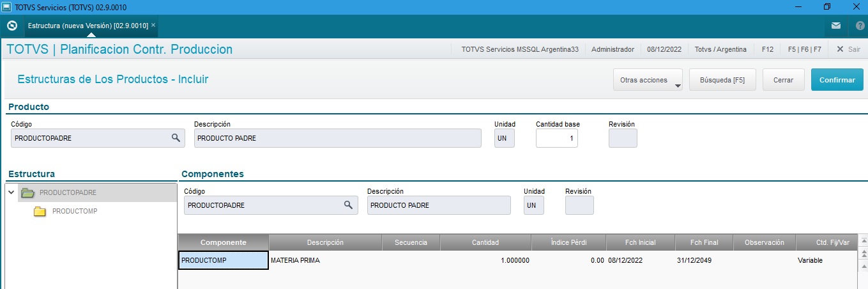Click the TOTVS Servicios MSSQL Argentina33 item

(x=519, y=49)
